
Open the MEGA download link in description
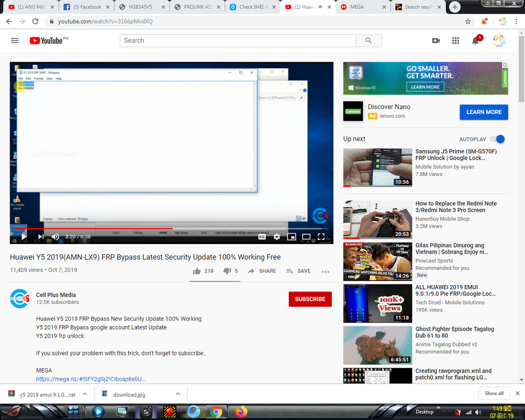pyautogui.click(x=91, y=379)
